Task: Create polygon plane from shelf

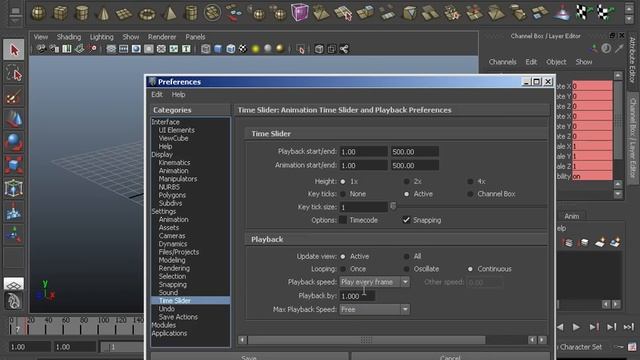Action: click(124, 14)
